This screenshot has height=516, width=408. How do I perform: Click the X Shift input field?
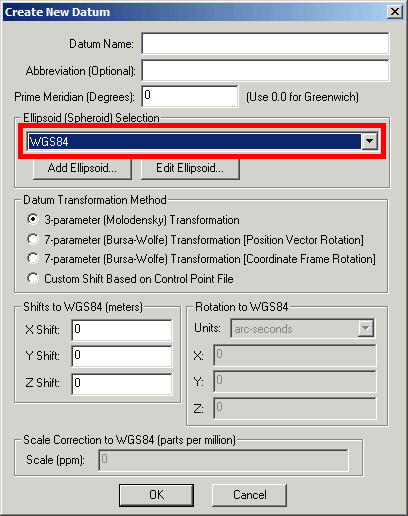[x=122, y=330]
